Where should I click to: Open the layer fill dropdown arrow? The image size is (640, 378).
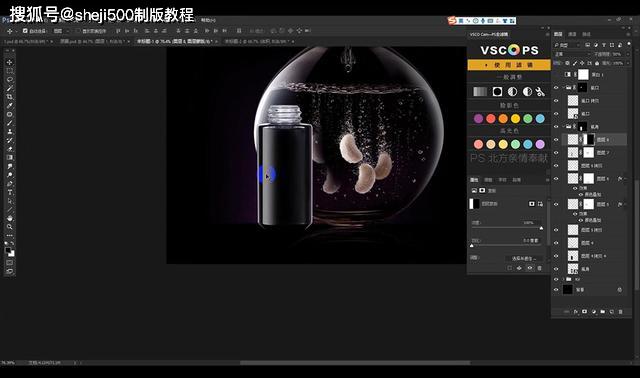point(628,63)
